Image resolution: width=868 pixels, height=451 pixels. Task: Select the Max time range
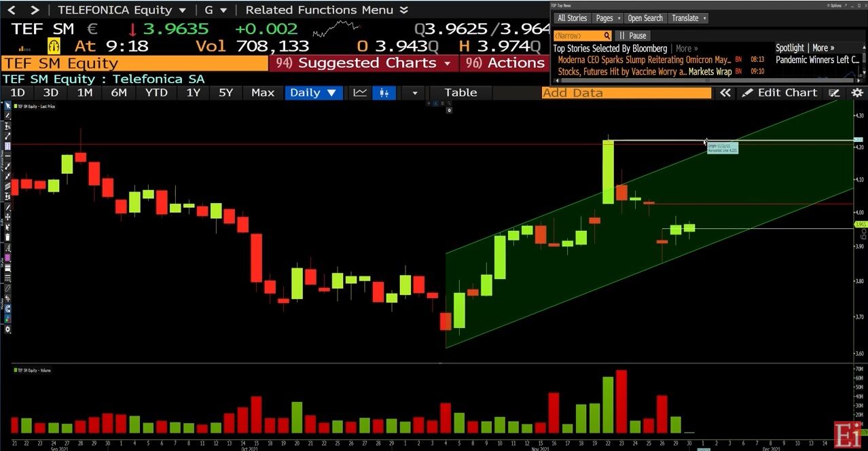pos(263,93)
